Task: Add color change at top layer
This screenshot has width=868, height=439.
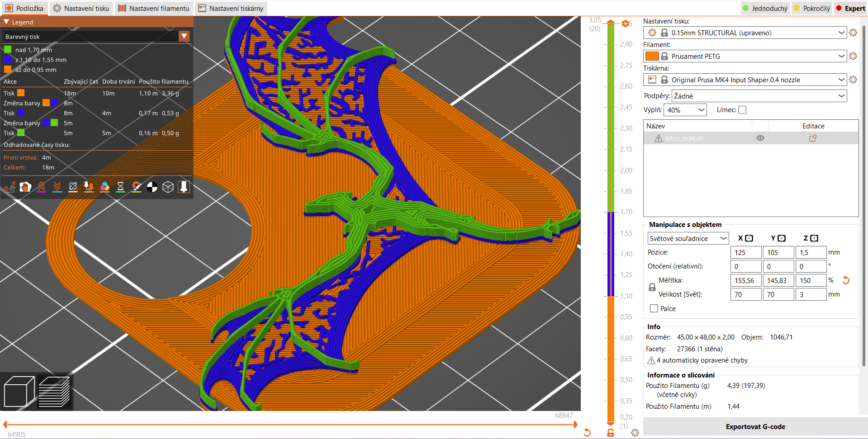Action: point(625,24)
